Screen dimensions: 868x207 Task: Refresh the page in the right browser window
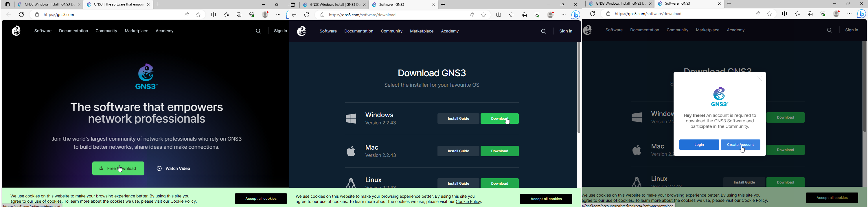pyautogui.click(x=593, y=14)
